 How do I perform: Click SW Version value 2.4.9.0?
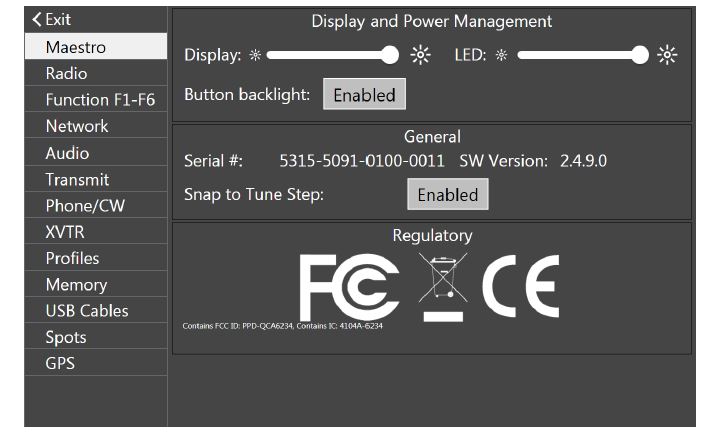[583, 161]
